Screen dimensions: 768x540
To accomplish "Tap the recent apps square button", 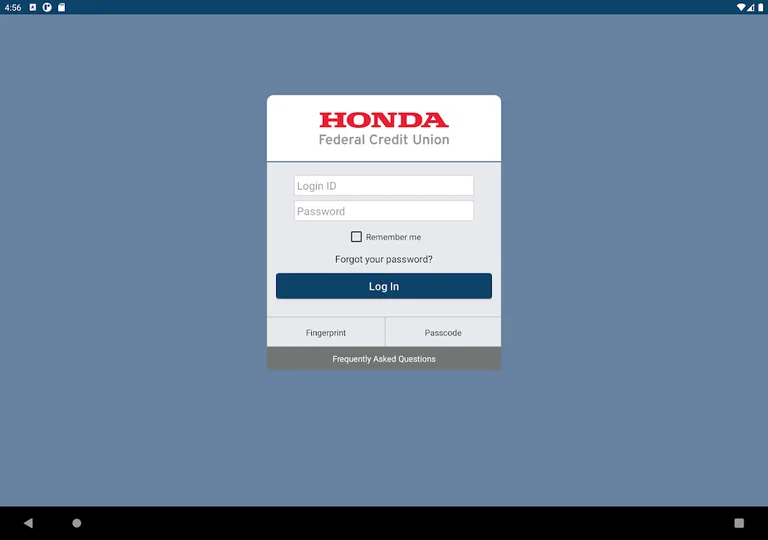I will coord(739,523).
